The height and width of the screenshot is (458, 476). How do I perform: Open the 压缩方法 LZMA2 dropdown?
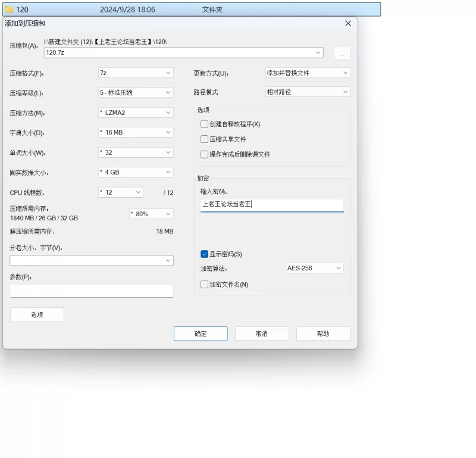click(x=136, y=113)
